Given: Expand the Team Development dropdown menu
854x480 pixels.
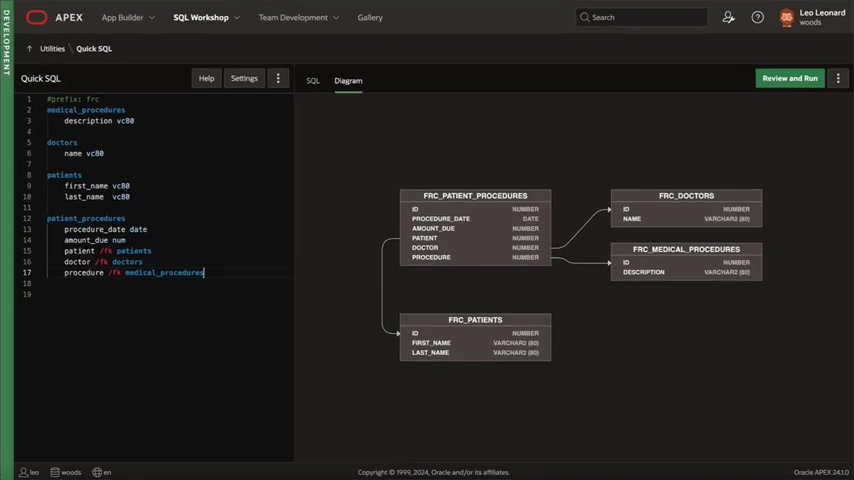Looking at the screenshot, I should click(298, 17).
